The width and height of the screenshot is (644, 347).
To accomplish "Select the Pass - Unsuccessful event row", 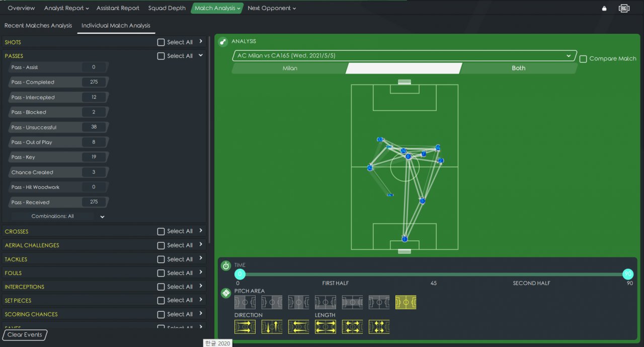I will point(58,127).
